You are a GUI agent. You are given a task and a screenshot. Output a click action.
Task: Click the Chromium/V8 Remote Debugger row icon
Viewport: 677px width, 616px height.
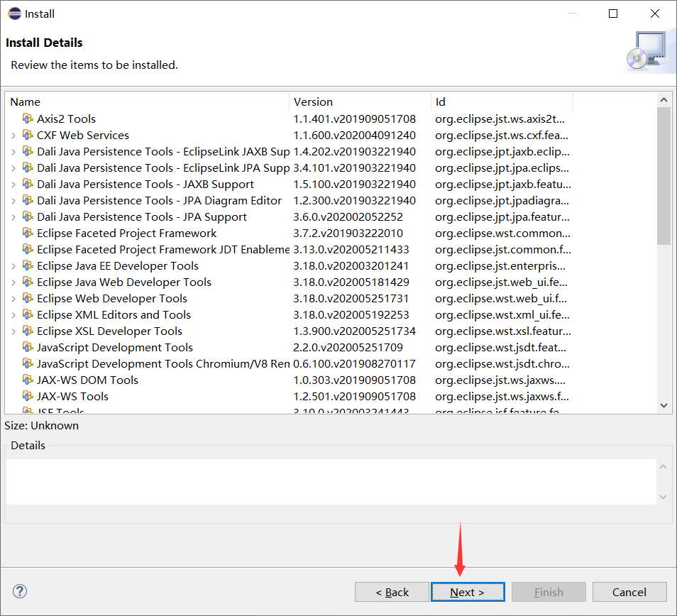click(28, 363)
